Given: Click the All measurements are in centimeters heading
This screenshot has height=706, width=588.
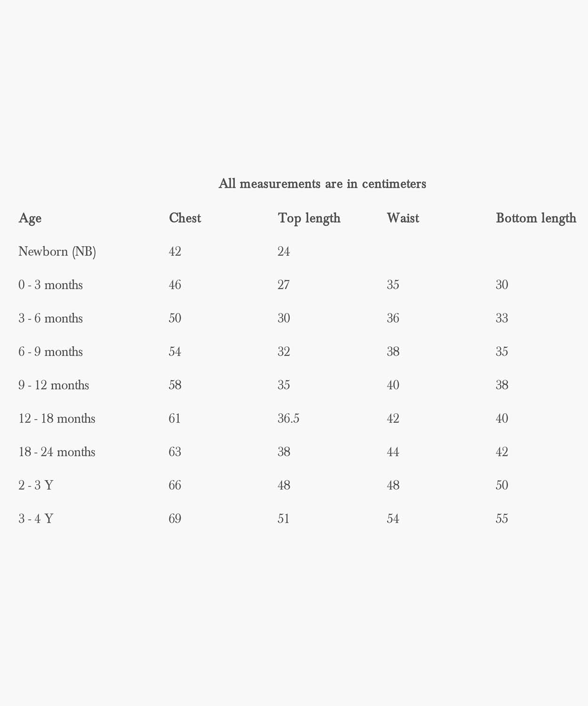Looking at the screenshot, I should (x=322, y=184).
